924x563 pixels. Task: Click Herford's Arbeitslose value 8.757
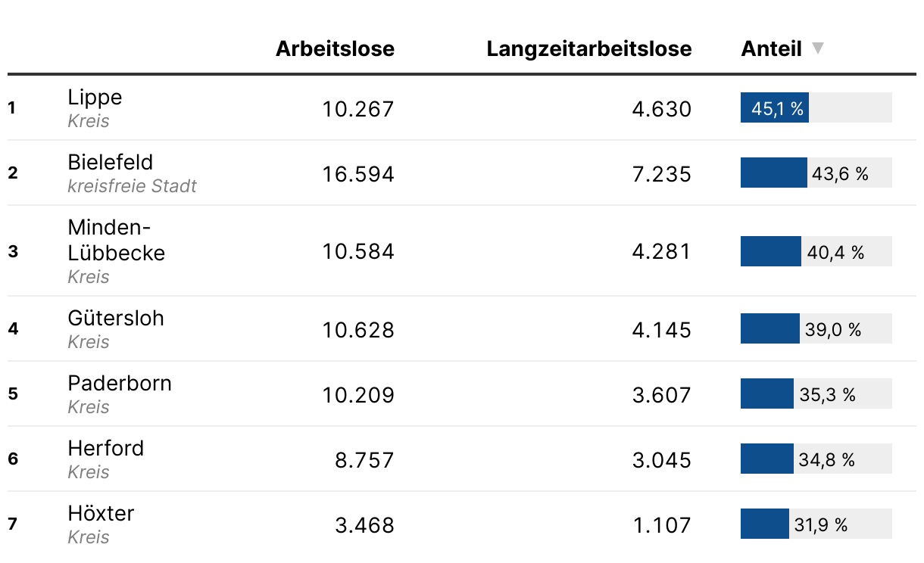click(364, 461)
